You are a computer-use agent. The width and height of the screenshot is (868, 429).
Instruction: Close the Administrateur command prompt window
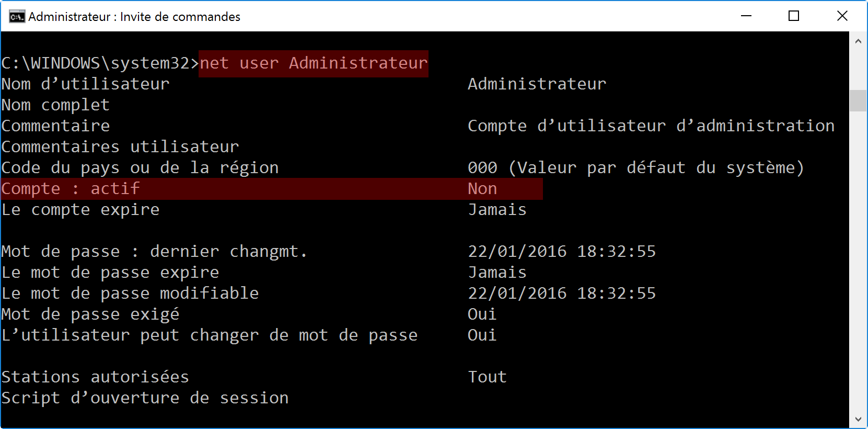(842, 16)
